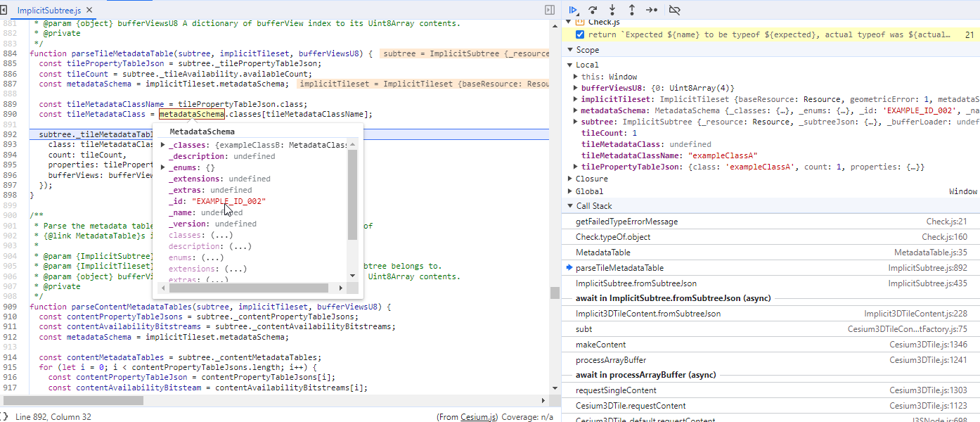Open Cesium.js from the status bar link
The height and width of the screenshot is (422, 980).
click(x=478, y=416)
